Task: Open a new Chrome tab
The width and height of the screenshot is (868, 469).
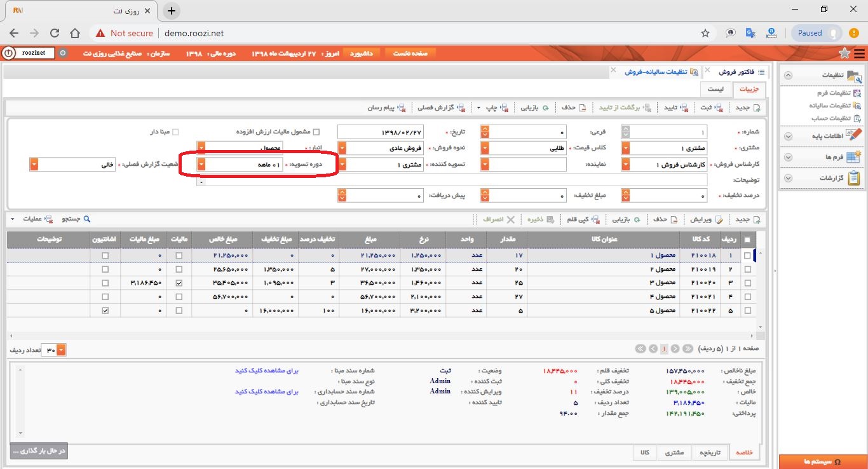Action: pos(172,10)
